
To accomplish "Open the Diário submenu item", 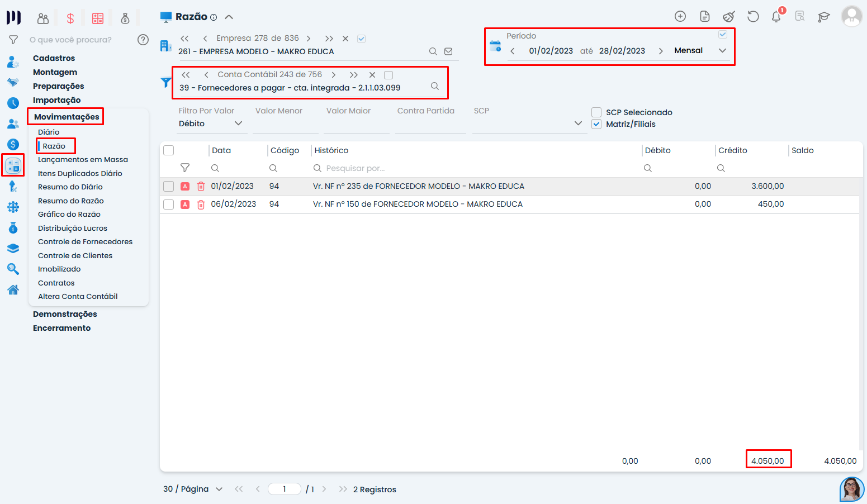I will [x=49, y=132].
